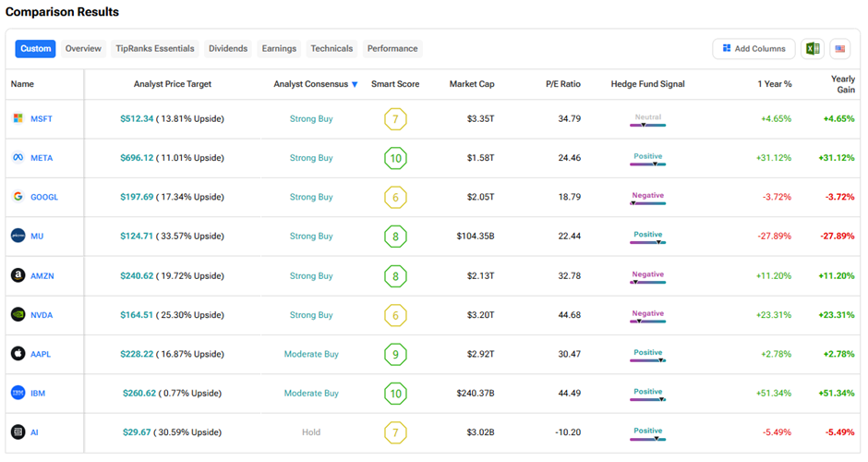Click the Add Columns button
Image resolution: width=868 pixels, height=462 pixels.
[x=754, y=49]
